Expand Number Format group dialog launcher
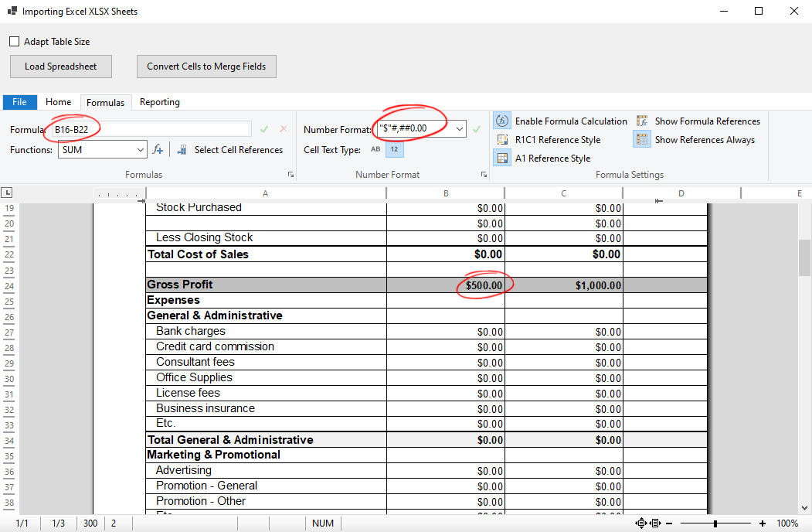The image size is (812, 532). tap(484, 175)
